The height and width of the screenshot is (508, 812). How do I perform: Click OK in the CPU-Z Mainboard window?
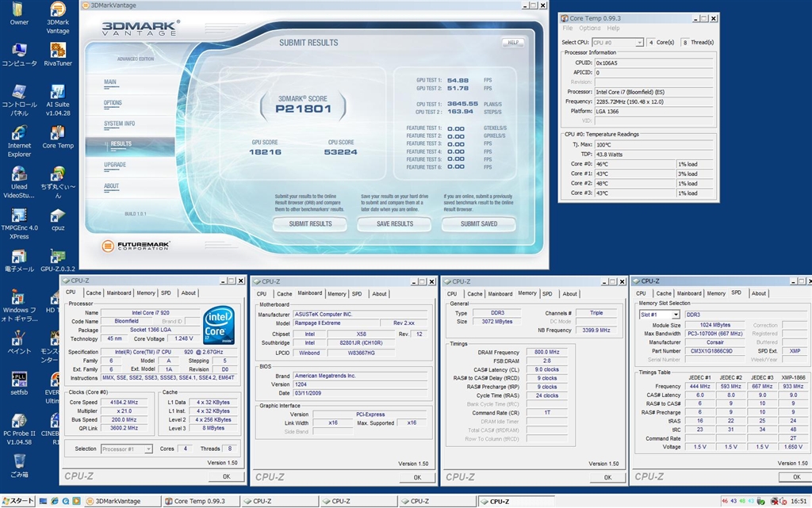coord(417,477)
